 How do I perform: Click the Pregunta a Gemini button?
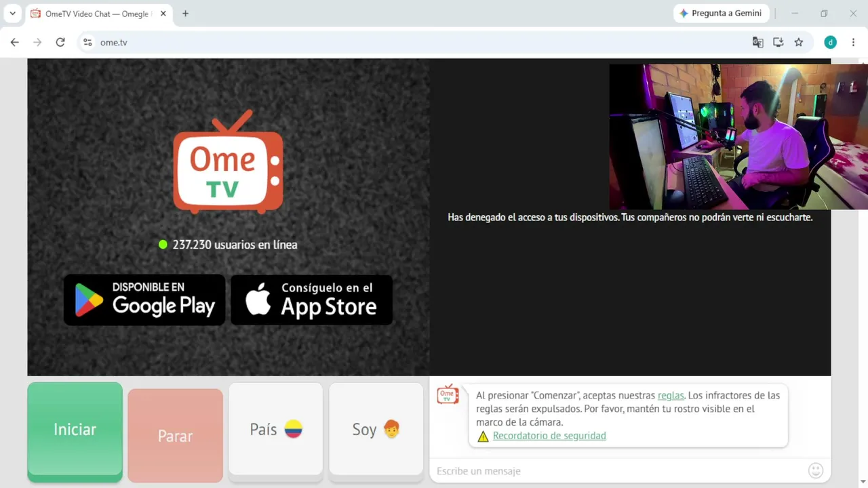(x=721, y=14)
